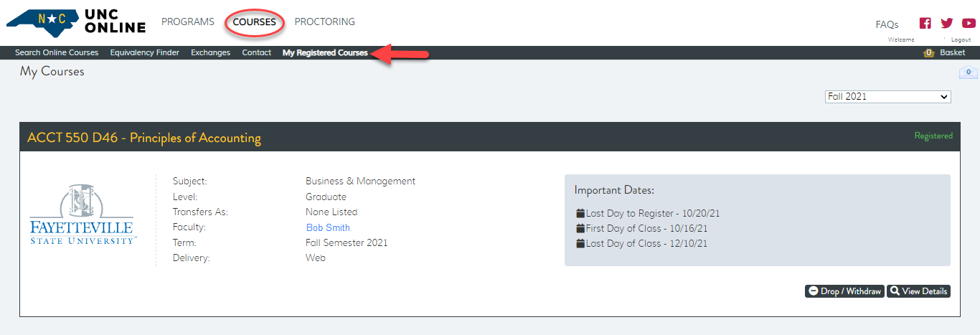This screenshot has width=980, height=335.
Task: Click the Logout link
Action: click(961, 40)
